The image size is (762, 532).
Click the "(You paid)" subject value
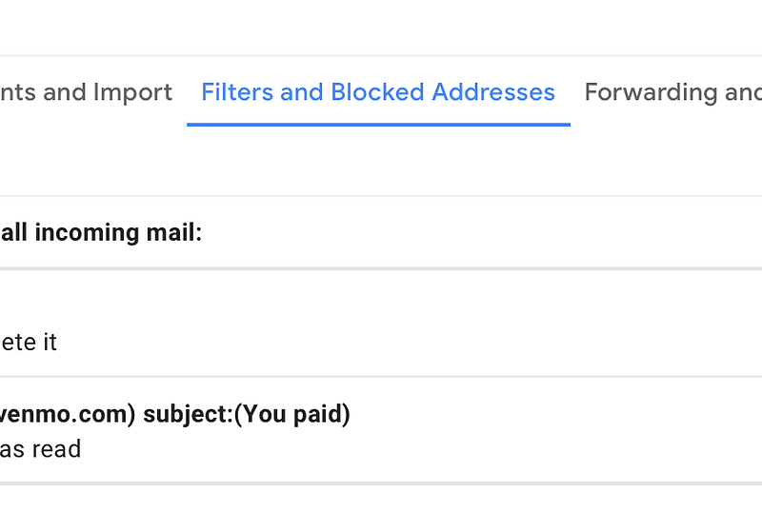click(x=292, y=414)
